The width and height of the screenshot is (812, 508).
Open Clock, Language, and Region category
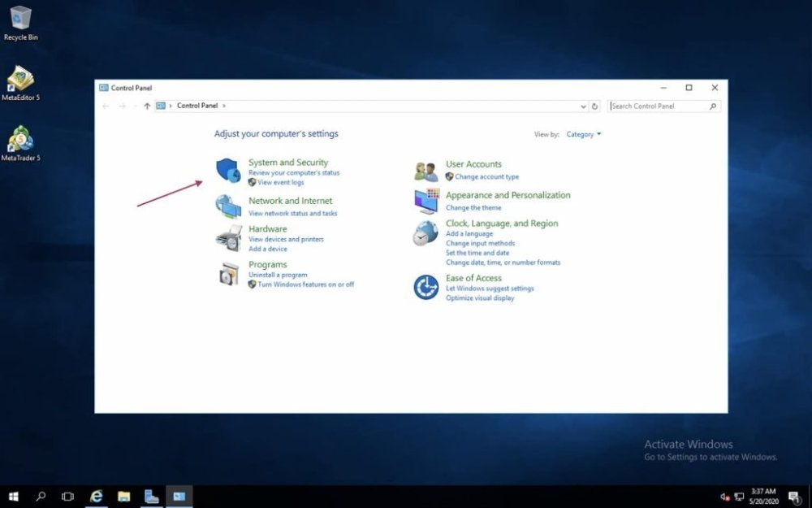502,224
